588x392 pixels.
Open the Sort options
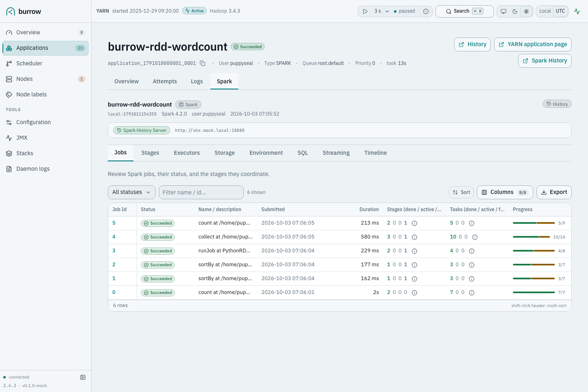point(461,192)
